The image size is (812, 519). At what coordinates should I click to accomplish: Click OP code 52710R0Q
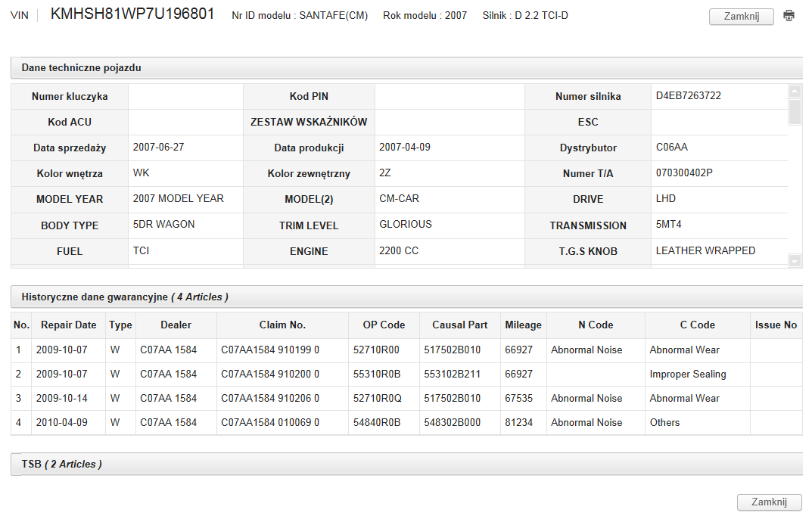click(377, 398)
